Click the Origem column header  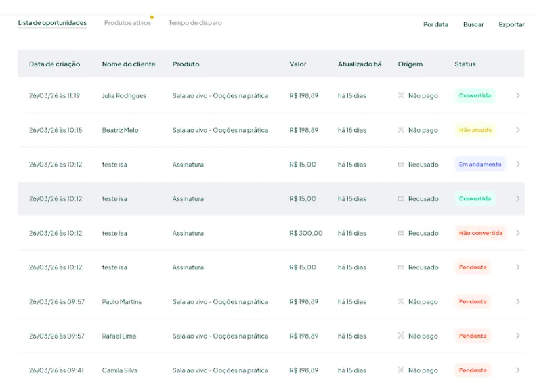(410, 64)
